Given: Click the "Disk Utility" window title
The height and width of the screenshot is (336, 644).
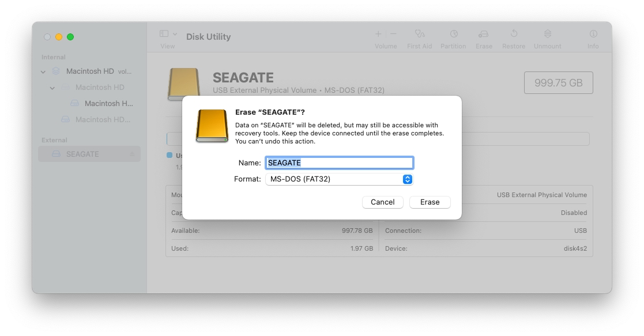Looking at the screenshot, I should [209, 36].
